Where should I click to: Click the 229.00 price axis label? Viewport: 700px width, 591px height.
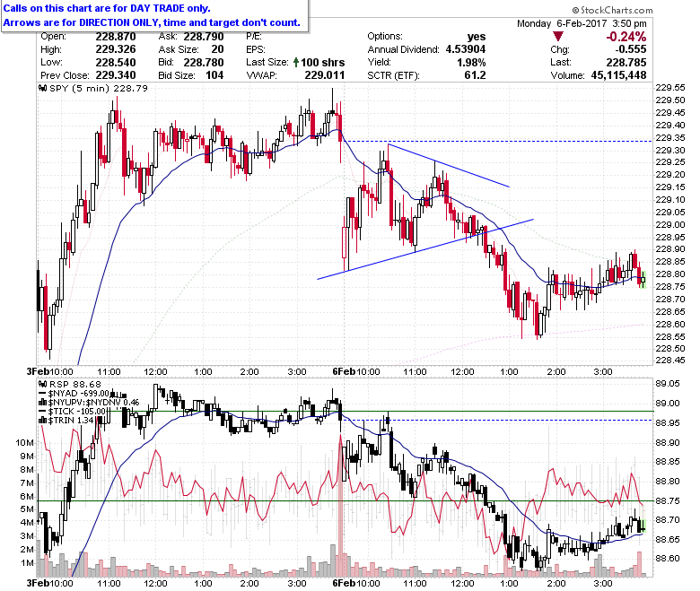[x=670, y=224]
